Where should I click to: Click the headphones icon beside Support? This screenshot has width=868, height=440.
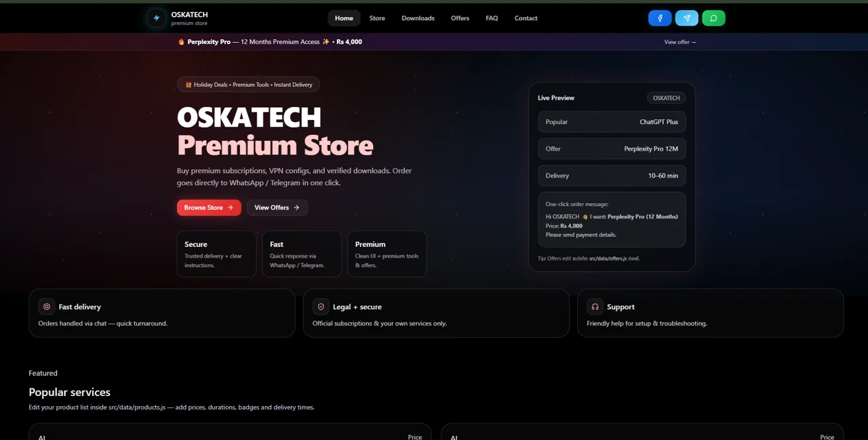(x=595, y=306)
